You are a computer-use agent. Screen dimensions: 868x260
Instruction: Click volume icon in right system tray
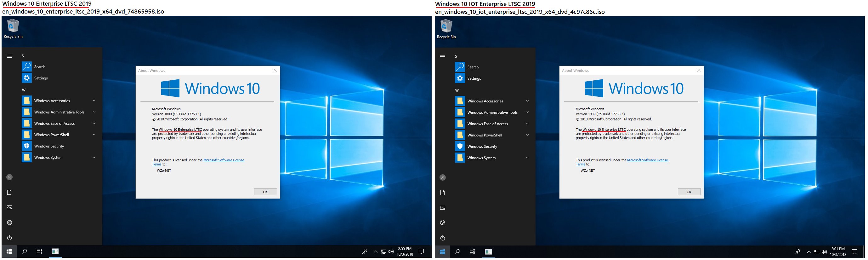pos(824,252)
